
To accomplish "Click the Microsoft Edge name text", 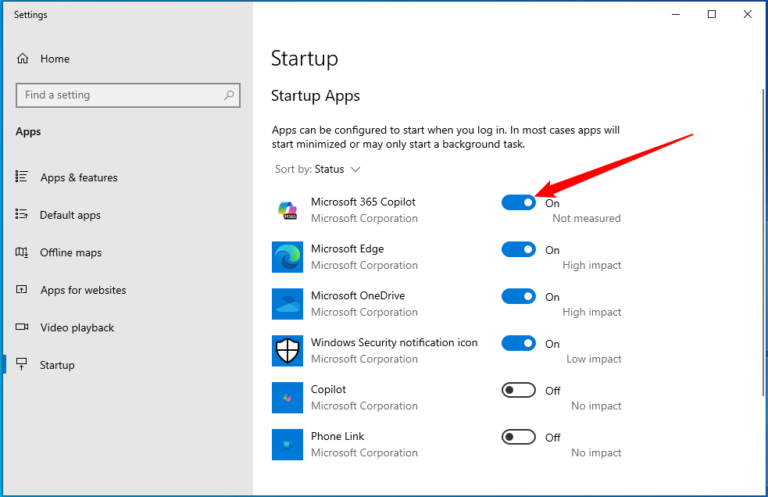I will coord(347,249).
